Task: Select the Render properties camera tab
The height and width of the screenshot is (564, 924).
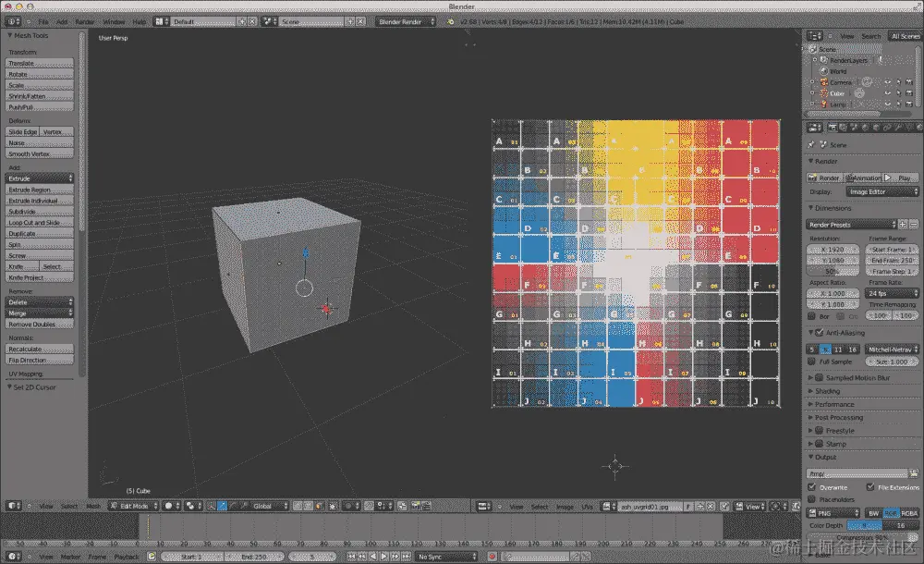Action: click(x=833, y=128)
